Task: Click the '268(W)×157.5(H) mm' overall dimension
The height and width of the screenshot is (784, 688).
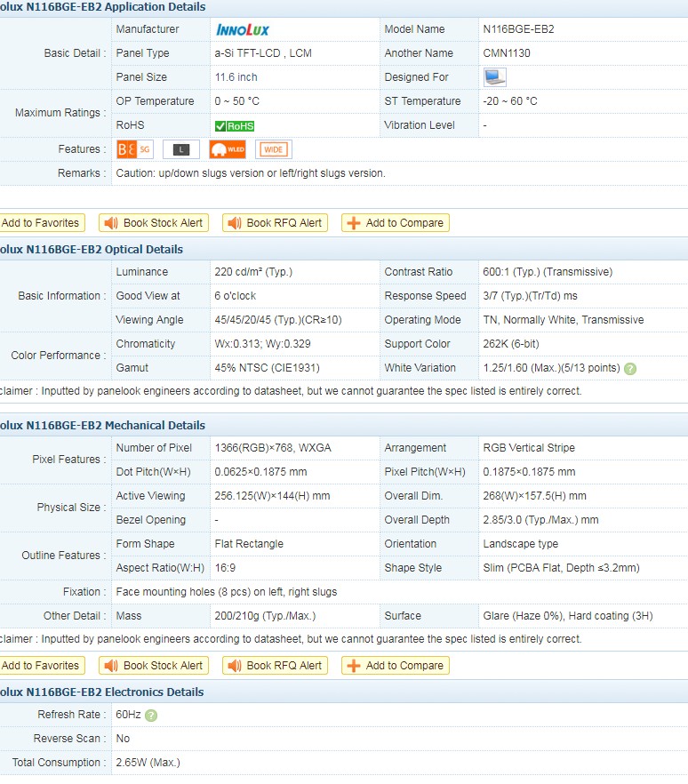Action: (x=534, y=495)
